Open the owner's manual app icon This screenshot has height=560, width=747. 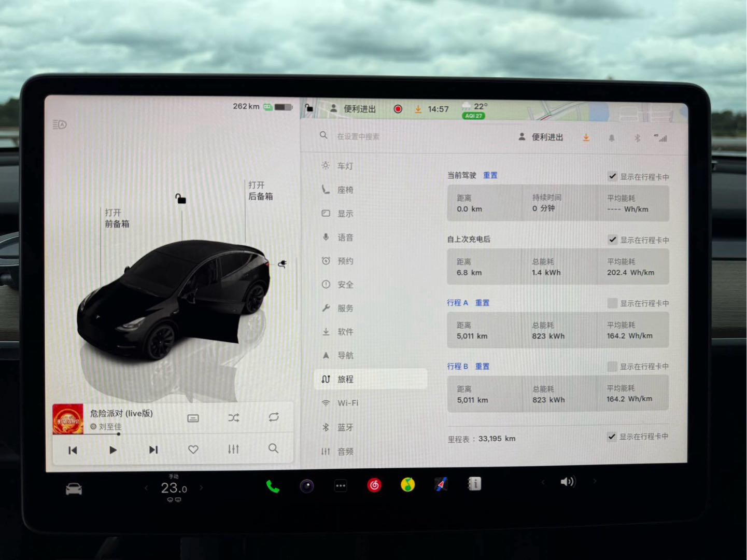pyautogui.click(x=474, y=484)
